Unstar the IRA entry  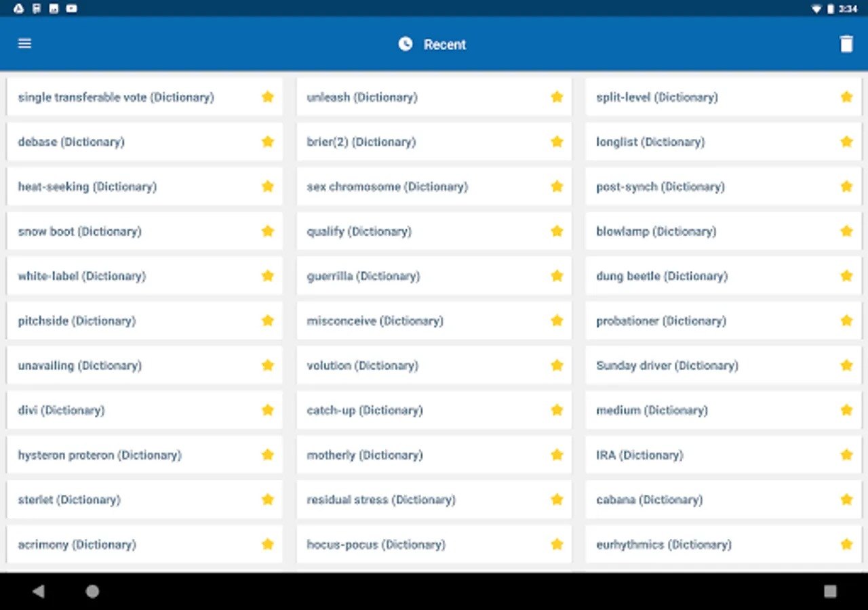pyautogui.click(x=846, y=455)
